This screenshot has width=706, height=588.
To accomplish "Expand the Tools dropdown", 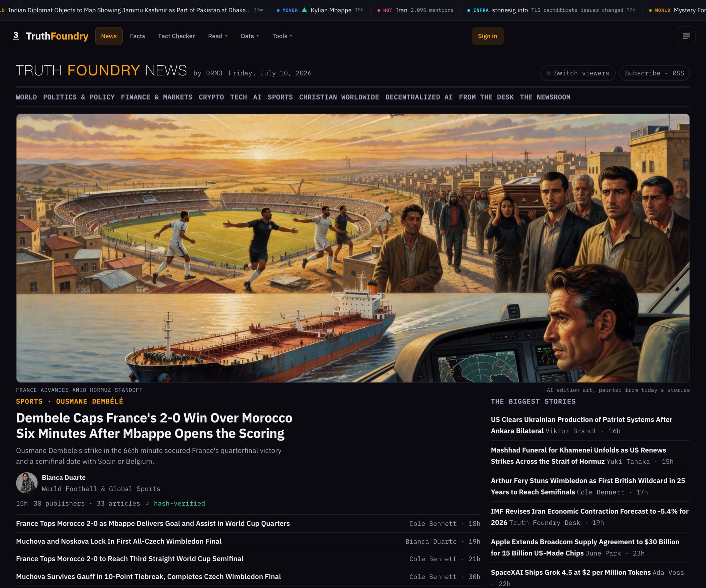I will [282, 36].
